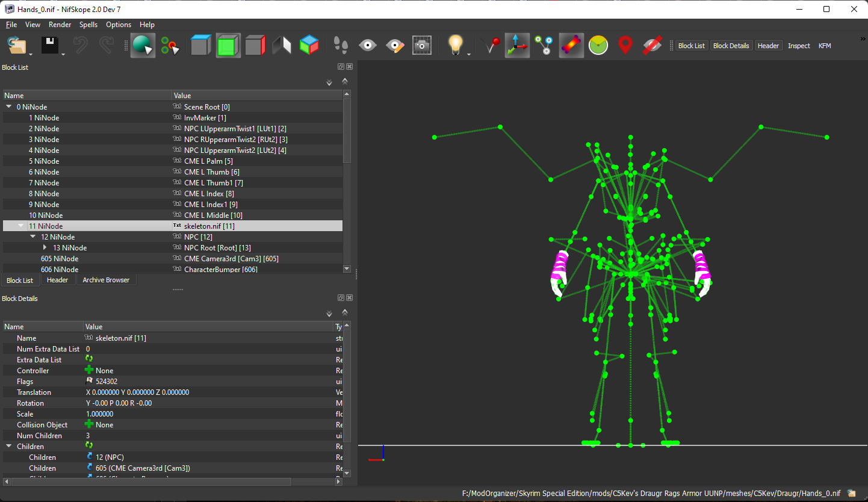Click the screenshot camera icon
This screenshot has height=502, width=868.
pyautogui.click(x=421, y=46)
